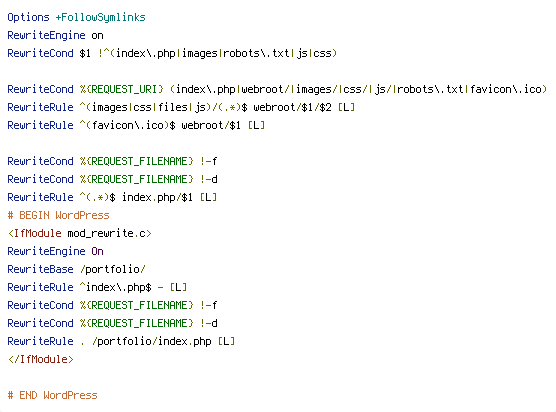The width and height of the screenshot is (556, 412).
Task: Click the first REQUEST_FILENAME !-f condition
Action: (x=112, y=161)
